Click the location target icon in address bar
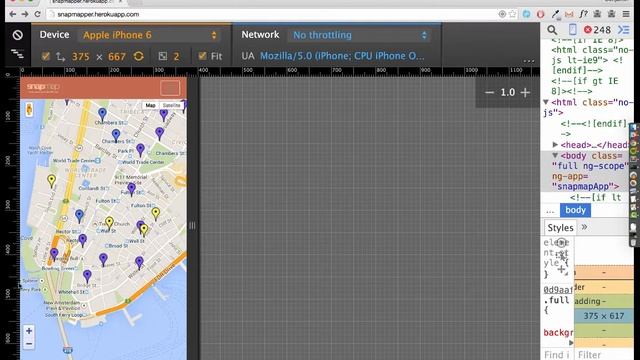The width and height of the screenshot is (640, 360). (x=502, y=14)
